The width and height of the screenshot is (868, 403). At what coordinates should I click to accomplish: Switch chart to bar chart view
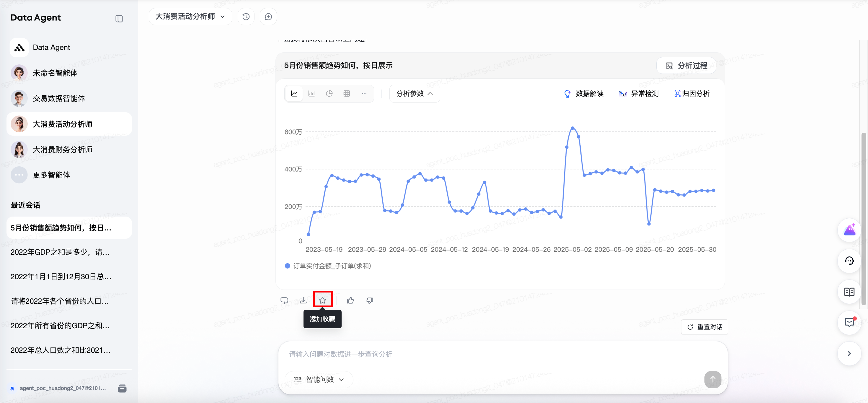click(311, 93)
